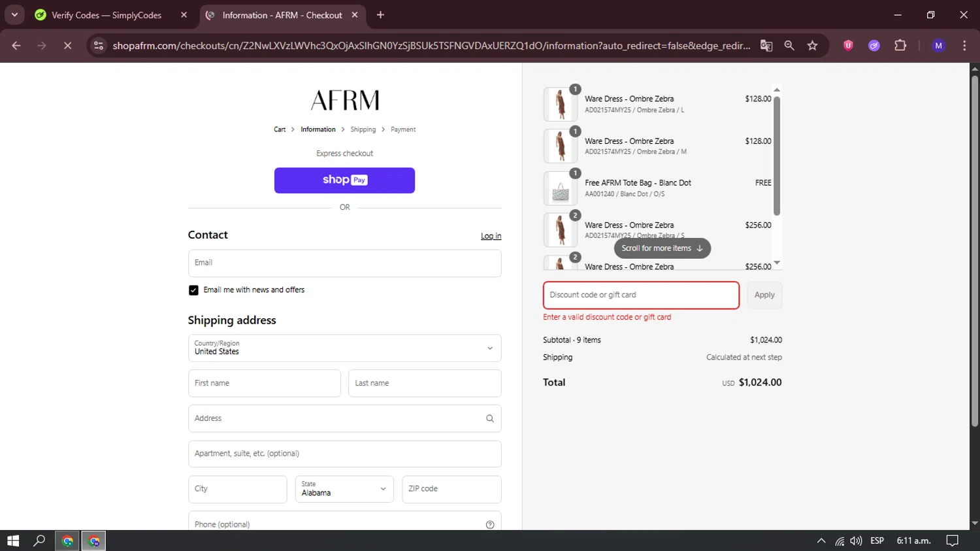
Task: Uncheck Email me with news and offers
Action: click(193, 290)
